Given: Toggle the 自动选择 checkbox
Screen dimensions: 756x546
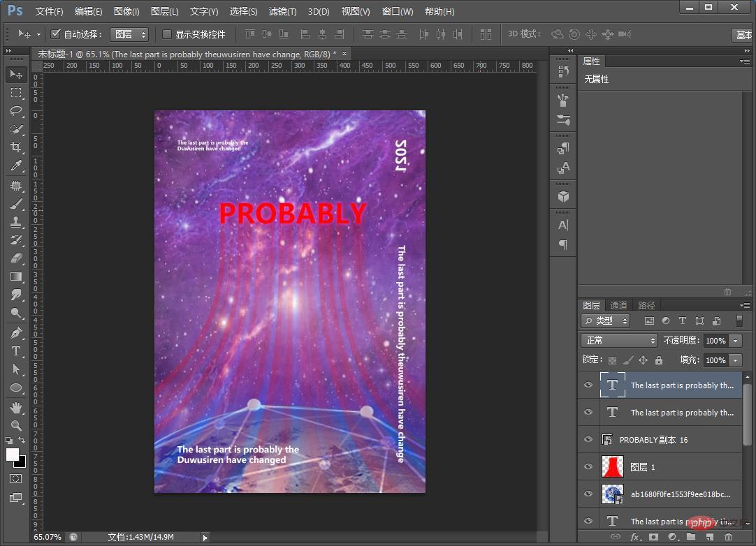Looking at the screenshot, I should pos(55,34).
